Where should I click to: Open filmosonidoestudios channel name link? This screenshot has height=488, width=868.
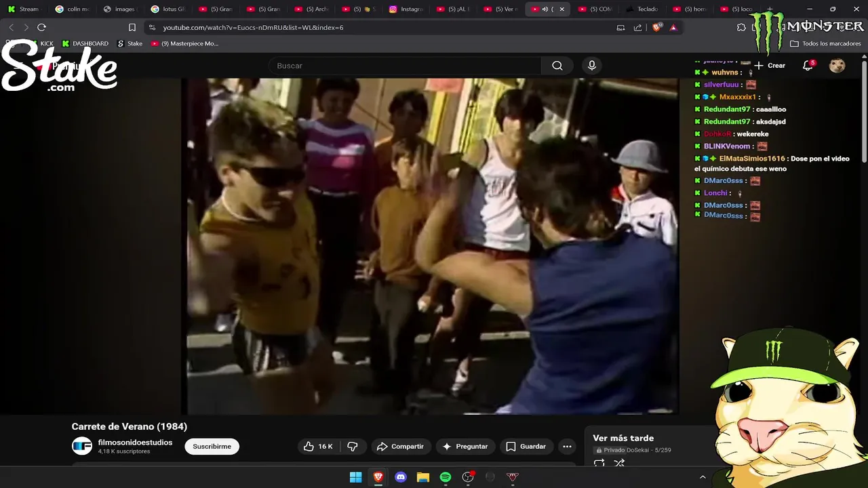135,443
